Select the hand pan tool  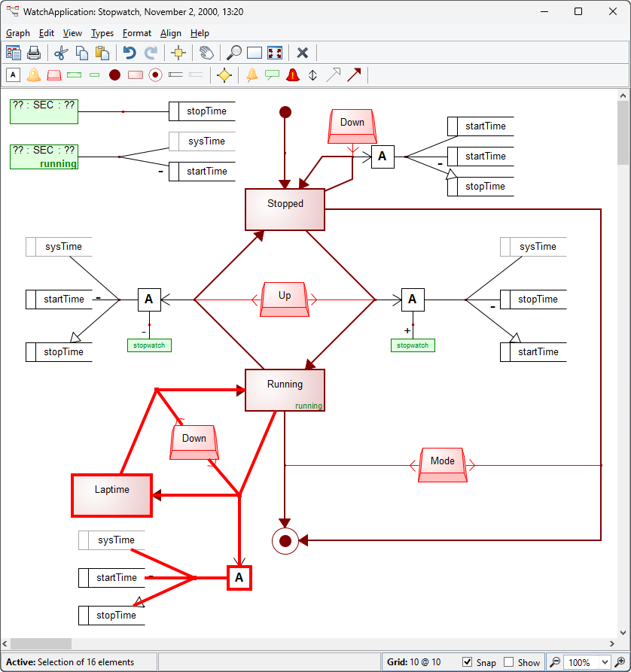coord(206,53)
